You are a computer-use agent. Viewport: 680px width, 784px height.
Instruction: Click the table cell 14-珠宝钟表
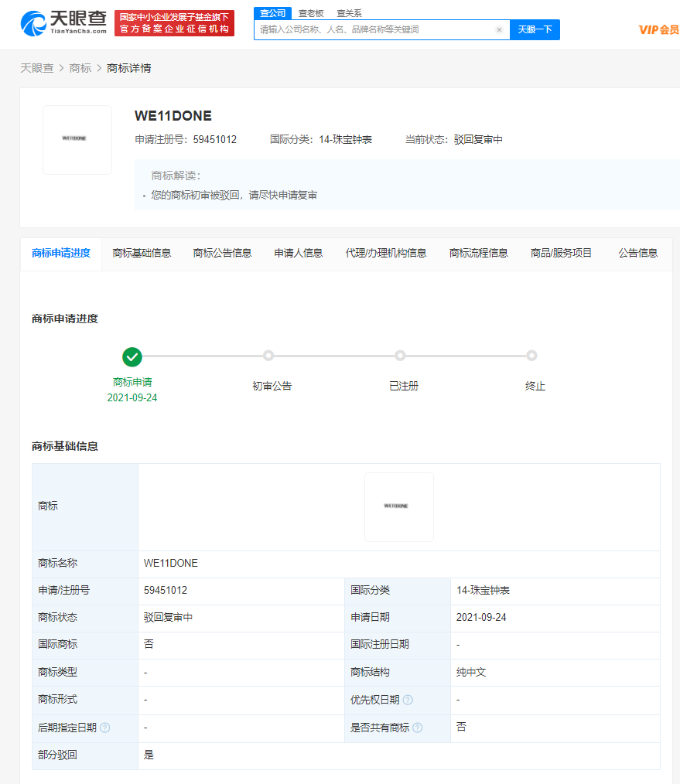[483, 591]
